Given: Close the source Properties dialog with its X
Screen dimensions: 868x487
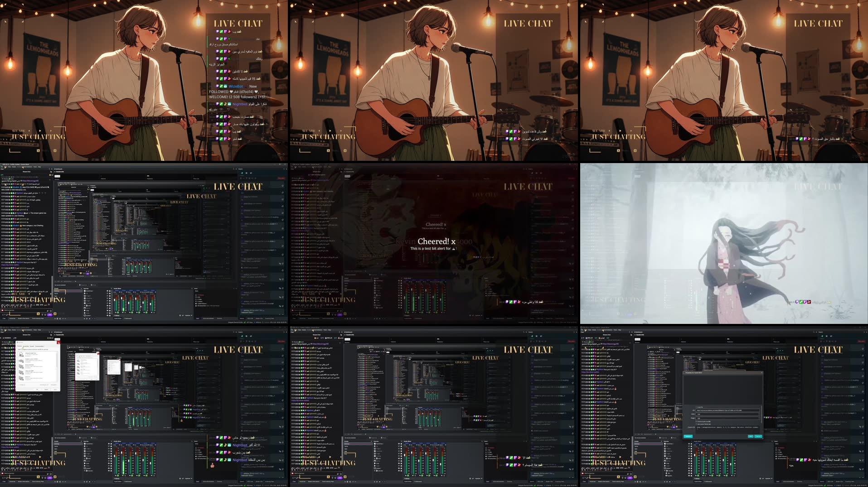Looking at the screenshot, I should click(x=761, y=373).
